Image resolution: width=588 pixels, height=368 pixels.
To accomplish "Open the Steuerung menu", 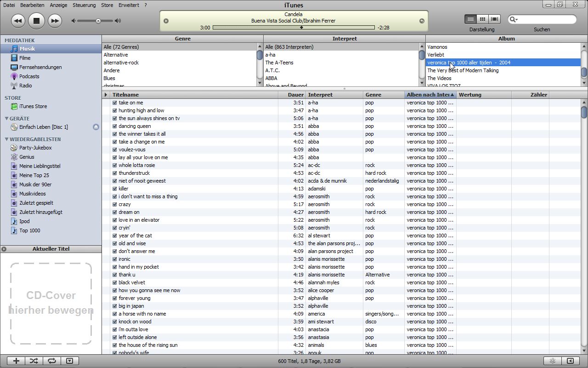I will 84,5.
